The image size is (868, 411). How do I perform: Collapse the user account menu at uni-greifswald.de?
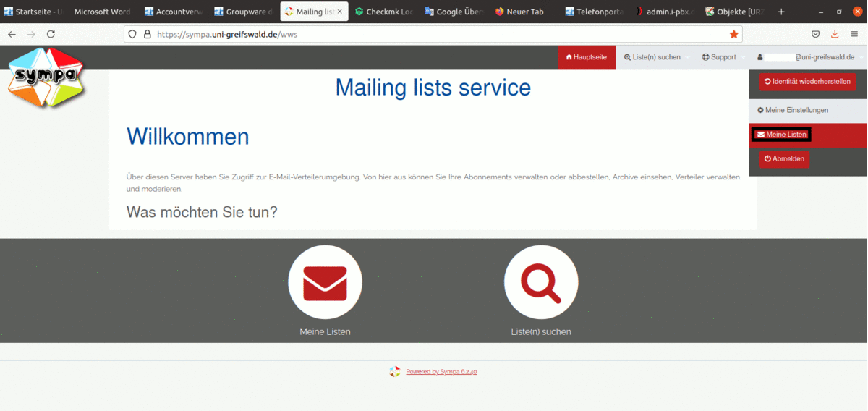coord(807,57)
